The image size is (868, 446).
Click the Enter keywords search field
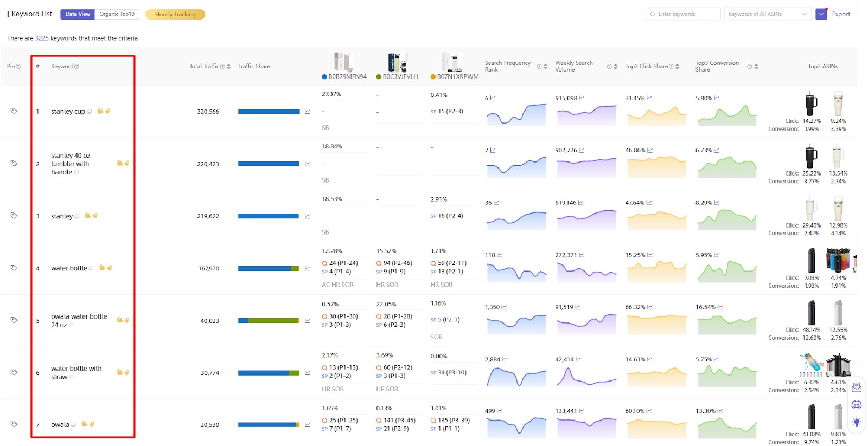(x=683, y=14)
